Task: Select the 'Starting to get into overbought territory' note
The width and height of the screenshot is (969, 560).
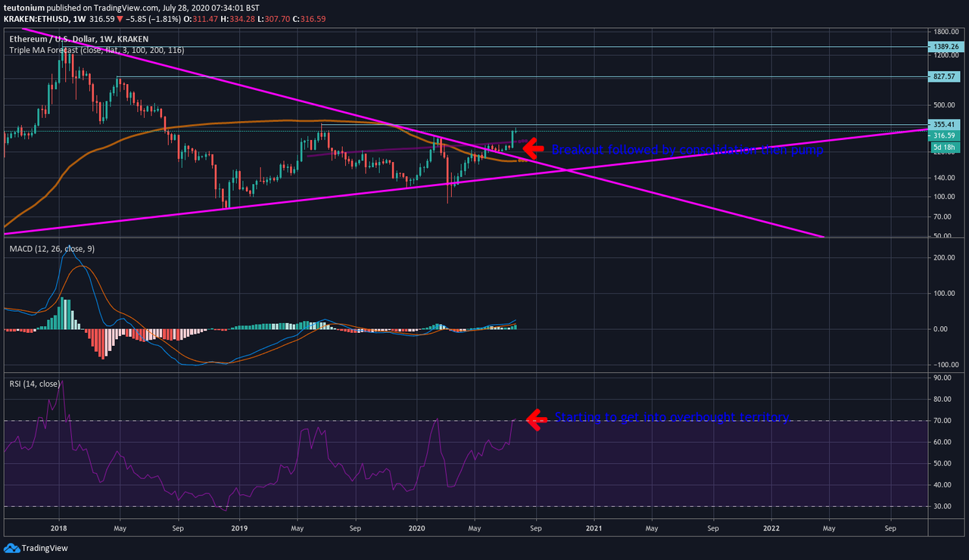Action: click(672, 417)
